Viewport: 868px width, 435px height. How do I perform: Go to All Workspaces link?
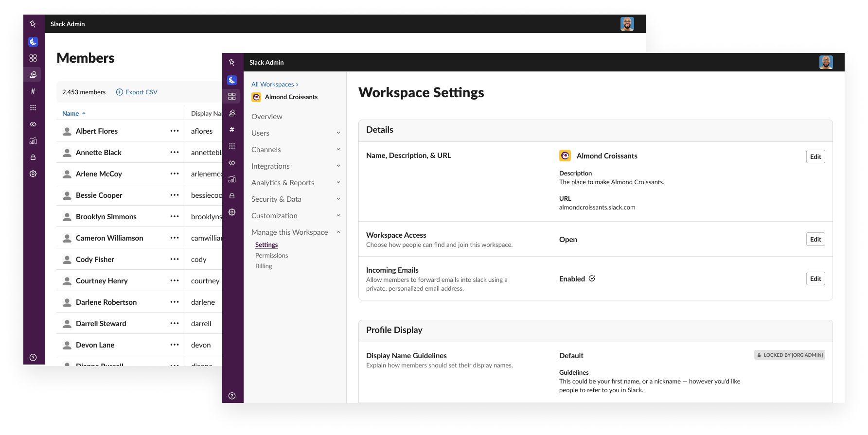coord(275,85)
